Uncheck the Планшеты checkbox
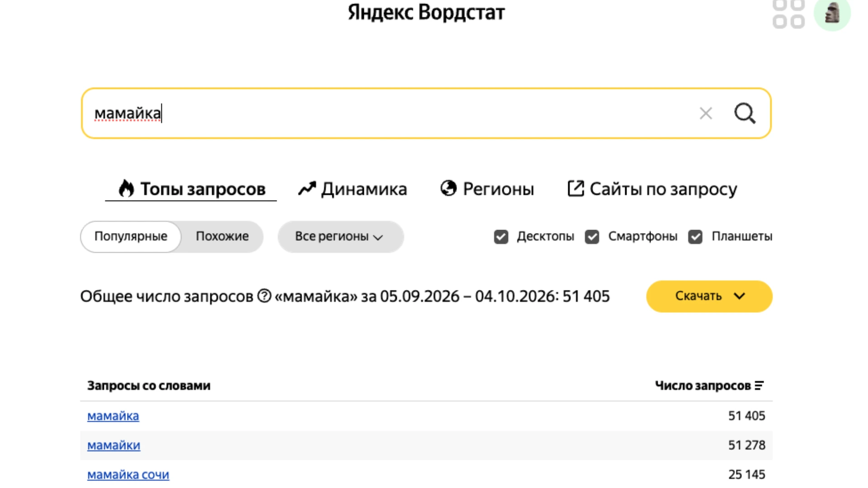The height and width of the screenshot is (488, 868). 695,237
